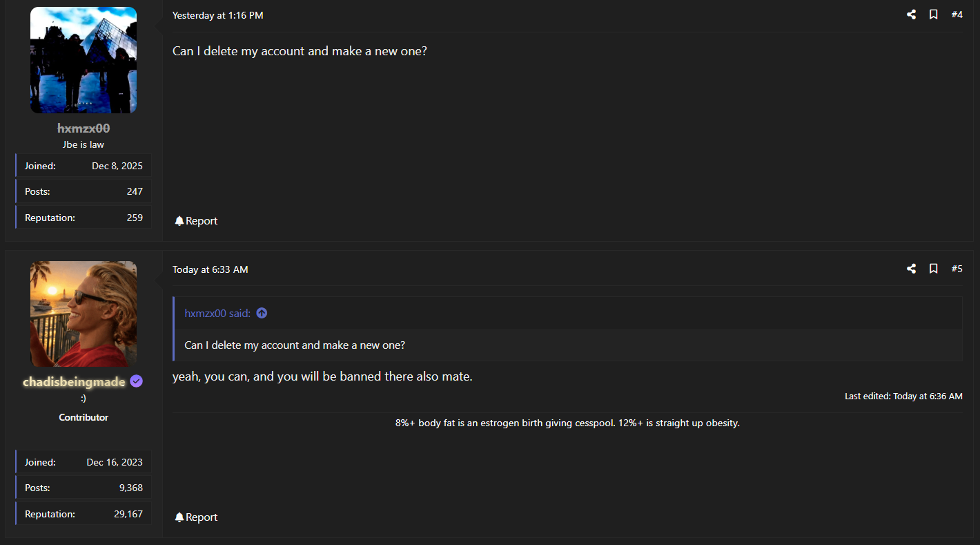
Task: Bookmark post #5
Action: (x=933, y=269)
